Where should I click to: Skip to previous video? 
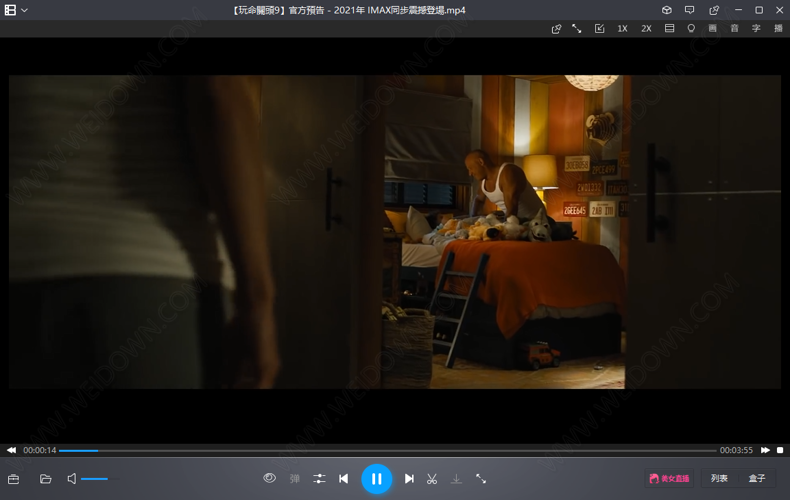[x=344, y=479]
